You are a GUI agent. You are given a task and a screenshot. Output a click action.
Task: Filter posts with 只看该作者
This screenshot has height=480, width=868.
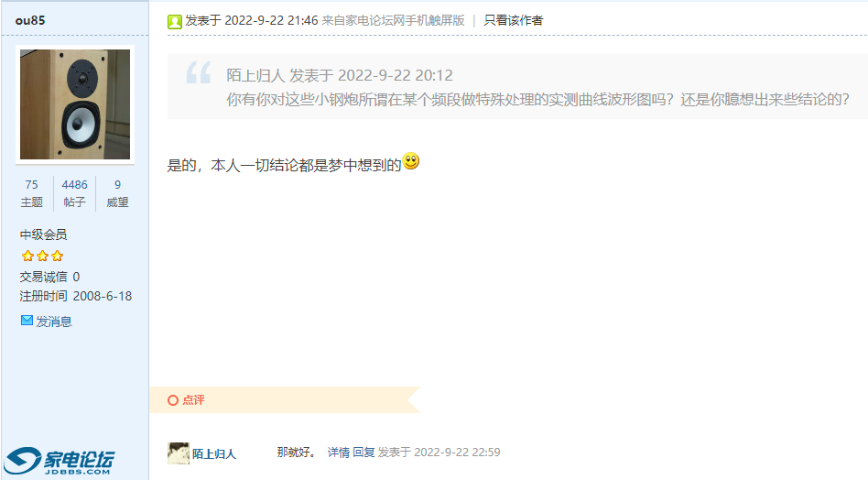coord(513,20)
